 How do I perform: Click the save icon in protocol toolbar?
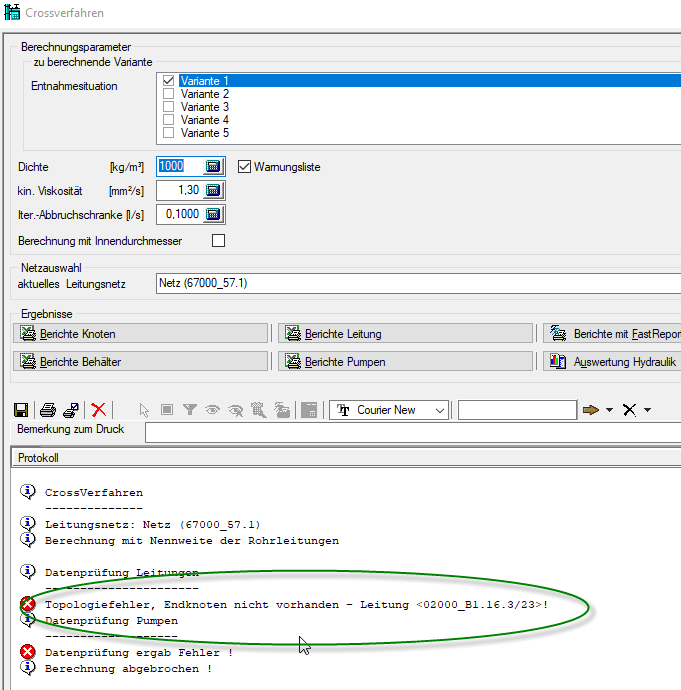coord(20,410)
